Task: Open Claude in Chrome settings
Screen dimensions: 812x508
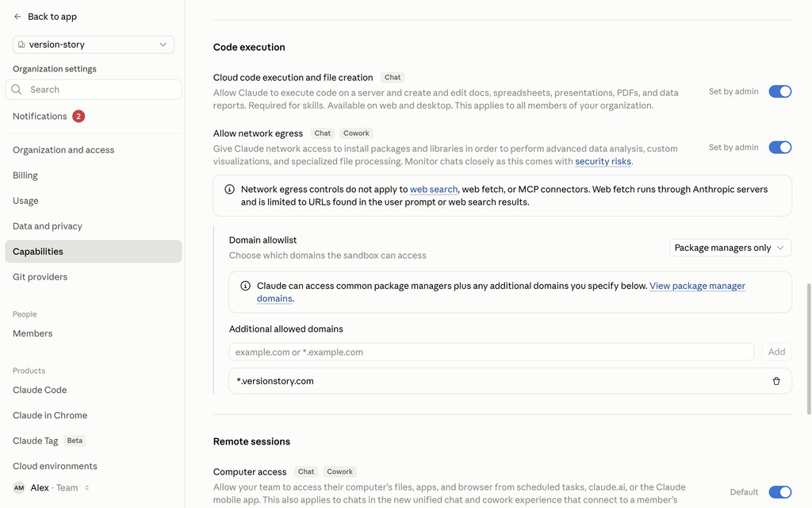Action: (94, 415)
